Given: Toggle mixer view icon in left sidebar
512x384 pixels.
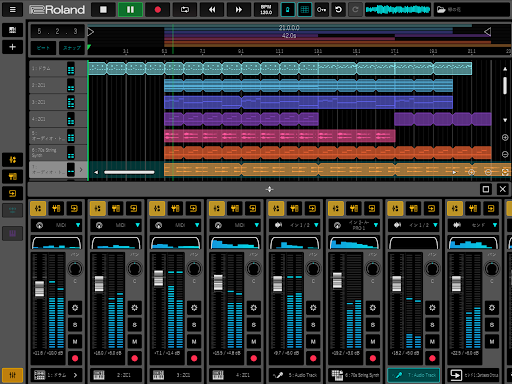Looking at the screenshot, I should (x=12, y=160).
